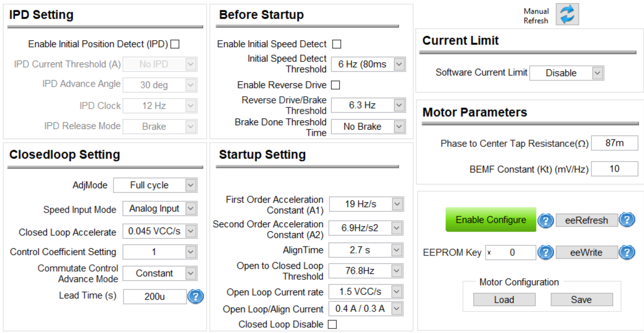This screenshot has width=644, height=333.
Task: Open First Order Acceleration Constant dropdown
Action: [x=366, y=204]
